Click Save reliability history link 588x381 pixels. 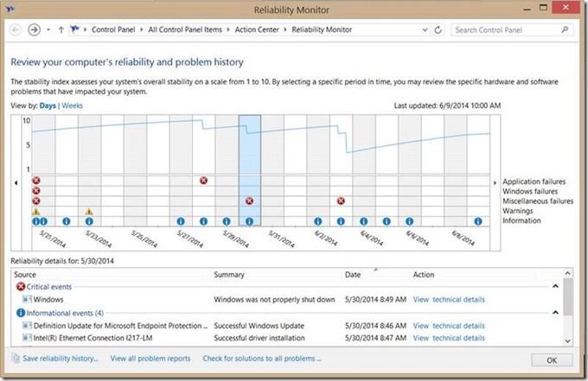pos(60,359)
